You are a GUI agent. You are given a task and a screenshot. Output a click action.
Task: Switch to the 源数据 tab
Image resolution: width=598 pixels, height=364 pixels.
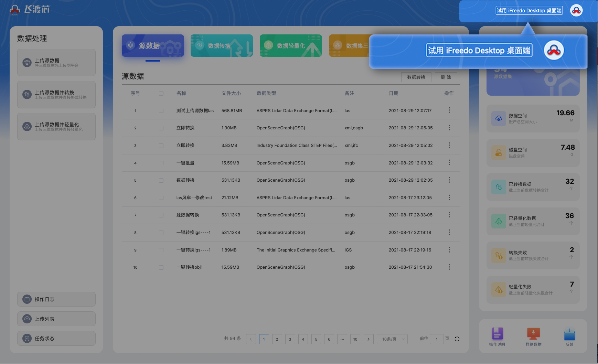point(153,45)
